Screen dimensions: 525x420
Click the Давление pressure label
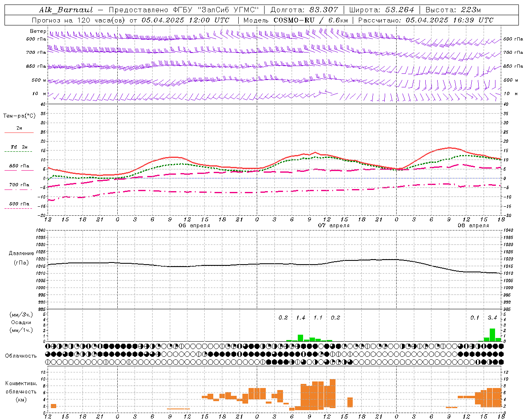tap(21, 253)
